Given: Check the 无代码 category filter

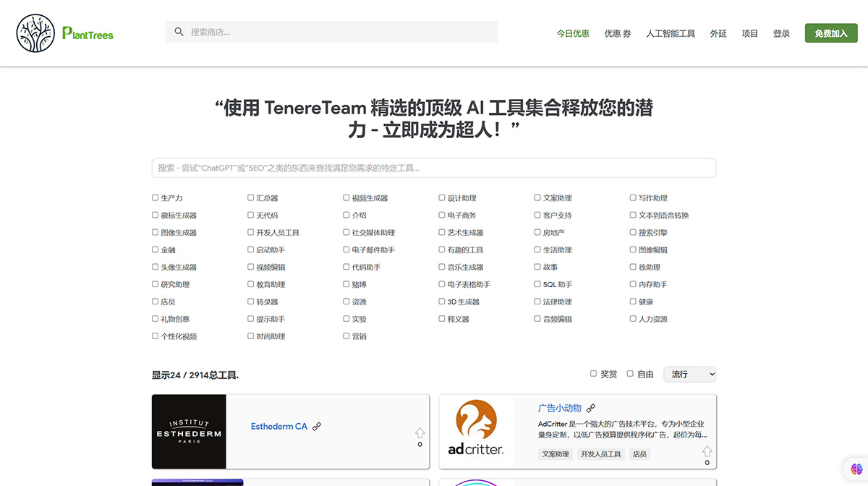Looking at the screenshot, I should 250,215.
